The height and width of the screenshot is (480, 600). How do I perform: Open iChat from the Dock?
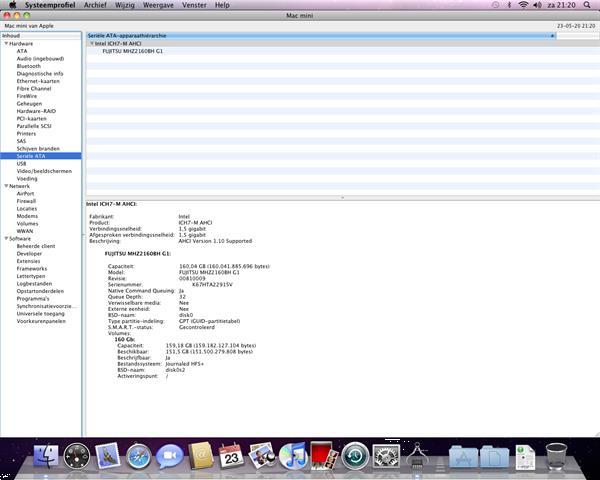click(170, 456)
